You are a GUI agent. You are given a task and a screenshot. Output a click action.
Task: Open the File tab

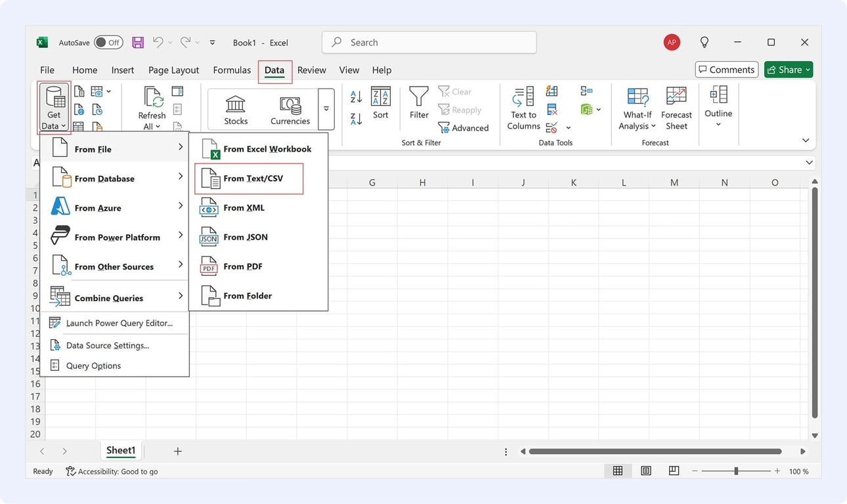[x=47, y=70]
